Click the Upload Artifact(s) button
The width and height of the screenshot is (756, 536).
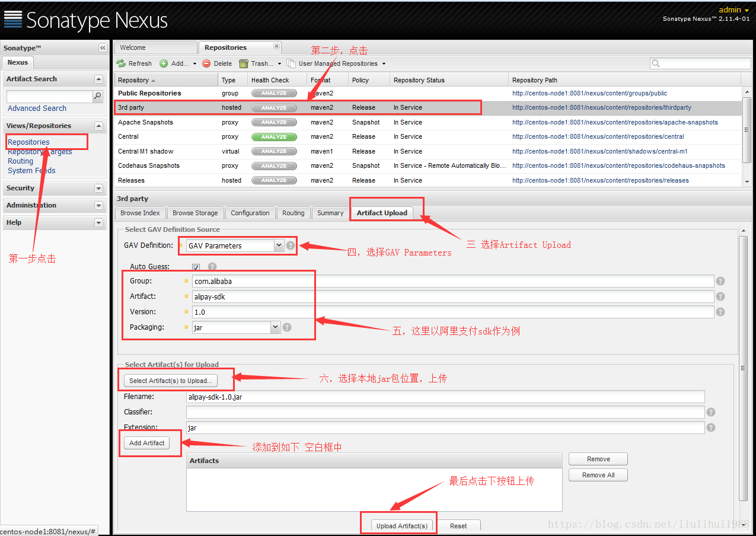[402, 526]
